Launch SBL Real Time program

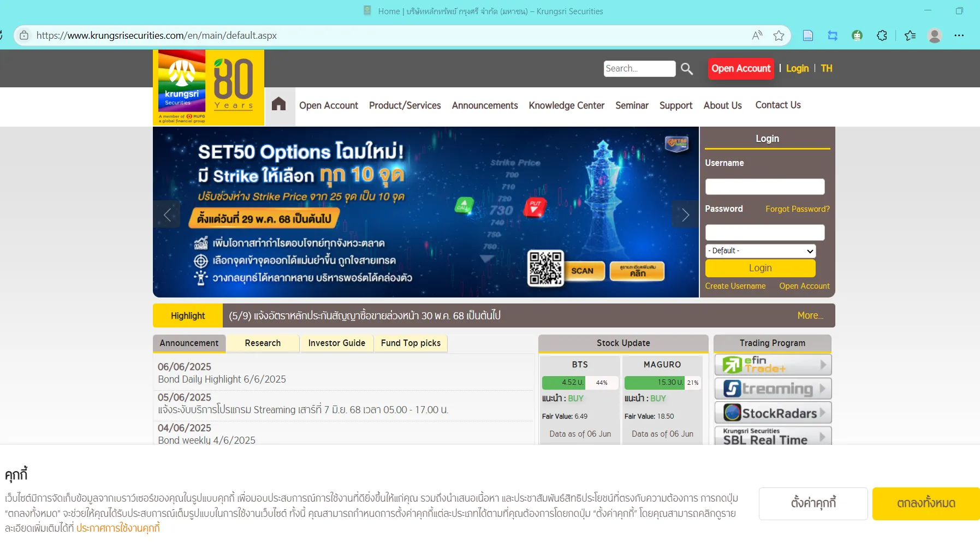click(x=773, y=436)
